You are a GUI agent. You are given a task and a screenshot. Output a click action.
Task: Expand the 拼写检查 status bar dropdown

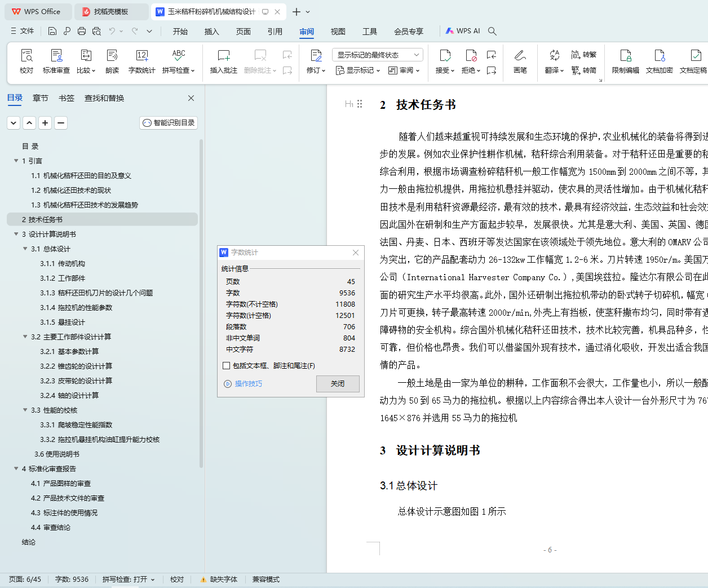(153, 580)
